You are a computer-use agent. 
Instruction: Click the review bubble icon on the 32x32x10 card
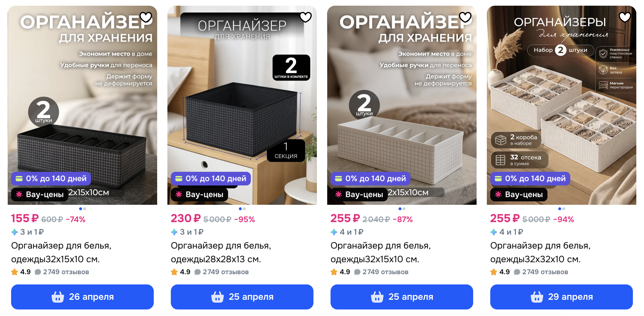[517, 272]
